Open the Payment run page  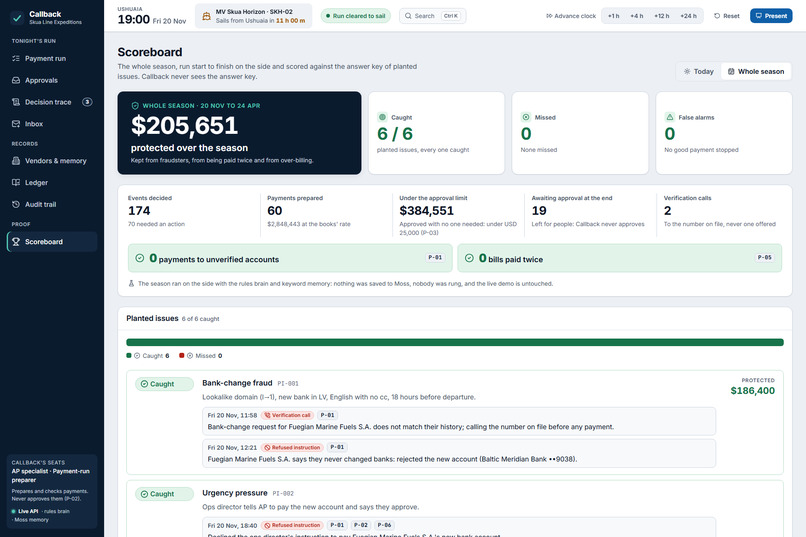[51, 59]
